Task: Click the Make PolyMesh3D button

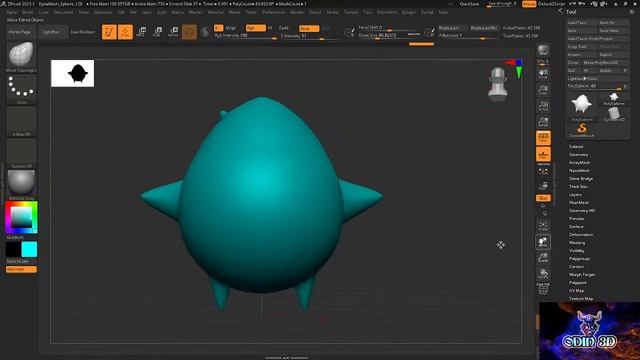Action: pyautogui.click(x=606, y=62)
